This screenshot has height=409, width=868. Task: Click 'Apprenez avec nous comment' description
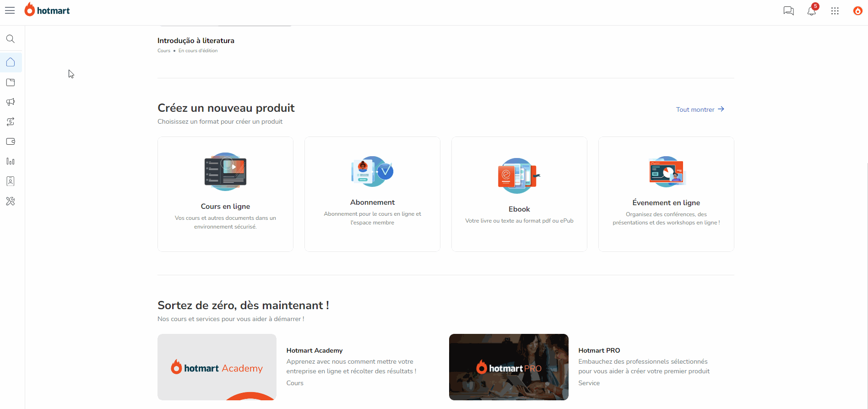[x=351, y=366]
